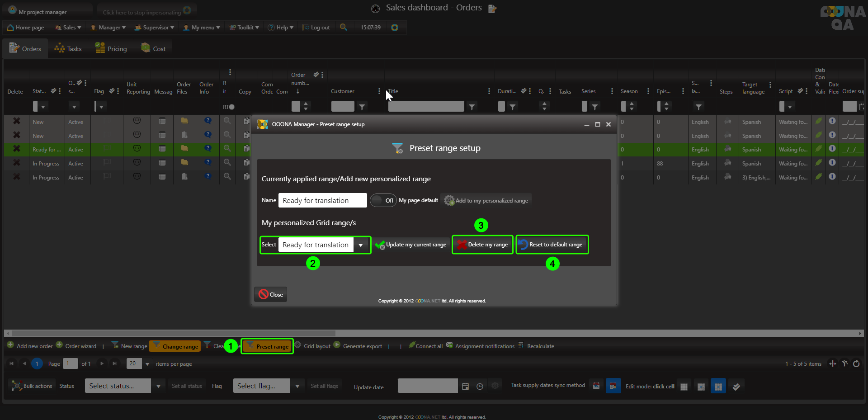Screen dimensions: 868x420
Task: Toggle the RT switch in column filter
Action: [231, 107]
